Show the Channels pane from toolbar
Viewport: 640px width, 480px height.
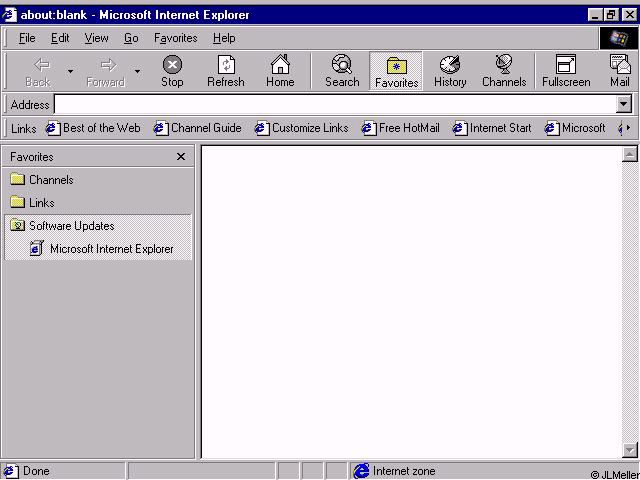504,71
